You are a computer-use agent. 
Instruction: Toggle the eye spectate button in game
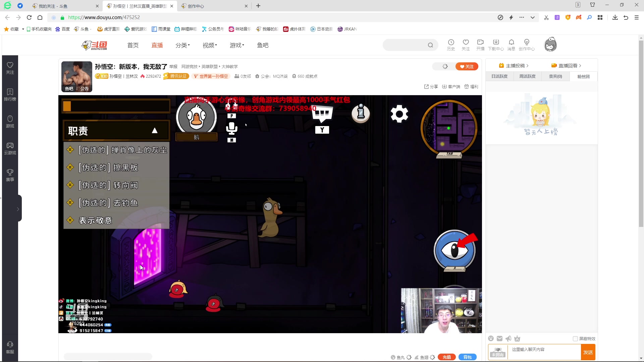pyautogui.click(x=455, y=250)
